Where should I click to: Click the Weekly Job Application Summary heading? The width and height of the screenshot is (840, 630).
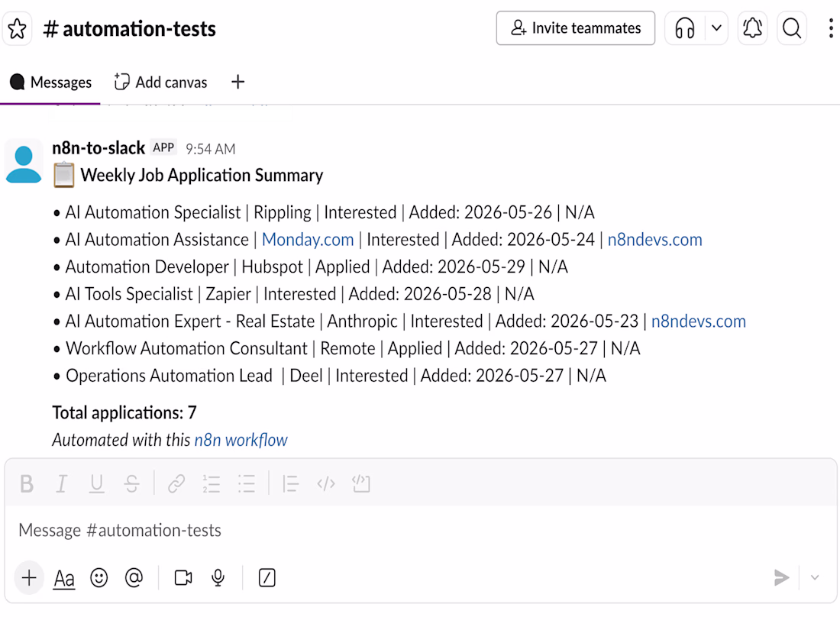[x=202, y=175]
